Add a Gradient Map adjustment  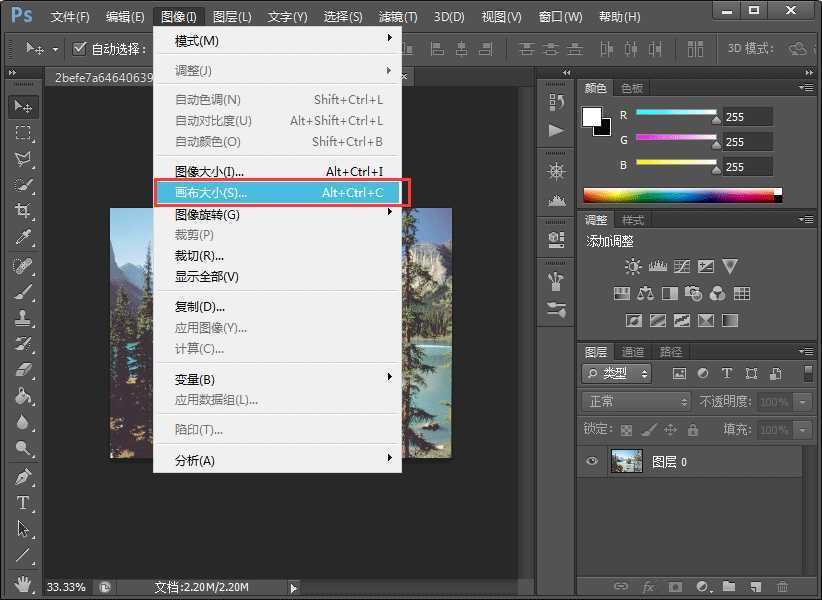tap(730, 320)
